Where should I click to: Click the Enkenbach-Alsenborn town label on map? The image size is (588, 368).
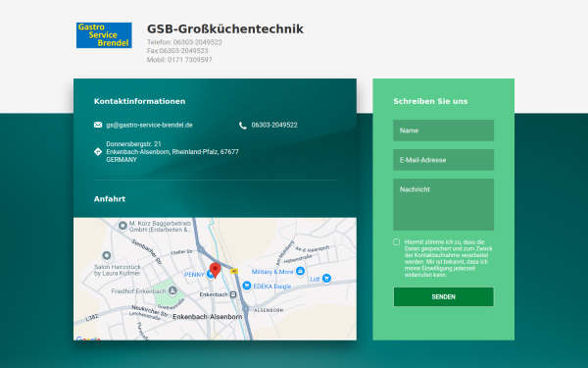coord(208,317)
